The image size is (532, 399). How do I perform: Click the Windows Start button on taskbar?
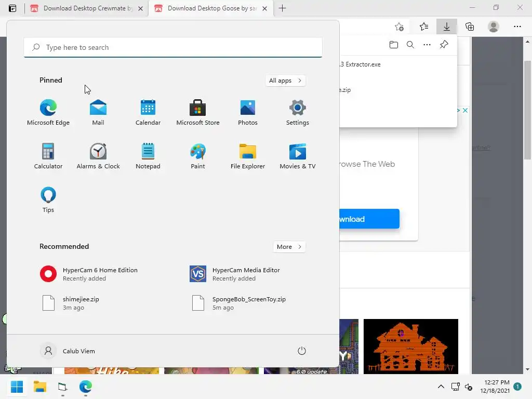[x=17, y=387]
